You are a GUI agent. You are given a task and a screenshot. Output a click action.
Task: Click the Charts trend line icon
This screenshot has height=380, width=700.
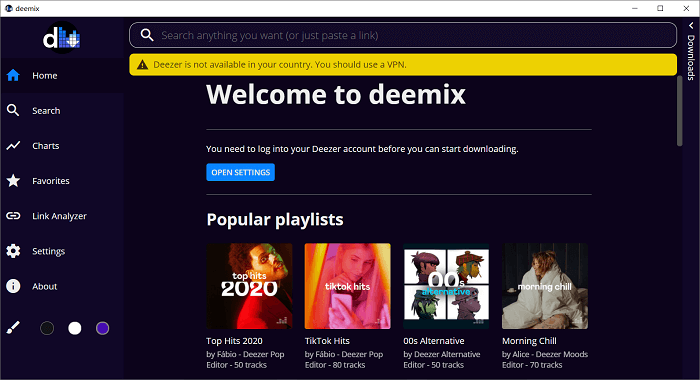(13, 146)
